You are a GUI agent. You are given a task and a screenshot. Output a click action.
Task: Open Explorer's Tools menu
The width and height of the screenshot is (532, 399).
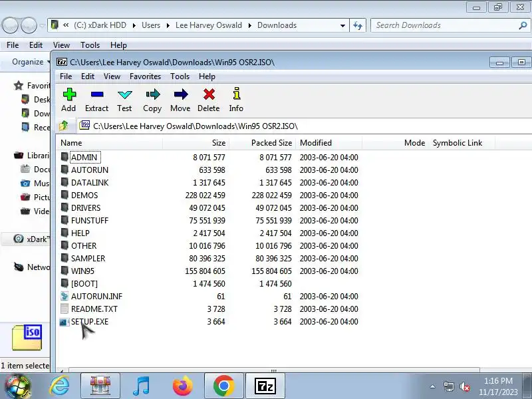pyautogui.click(x=90, y=45)
